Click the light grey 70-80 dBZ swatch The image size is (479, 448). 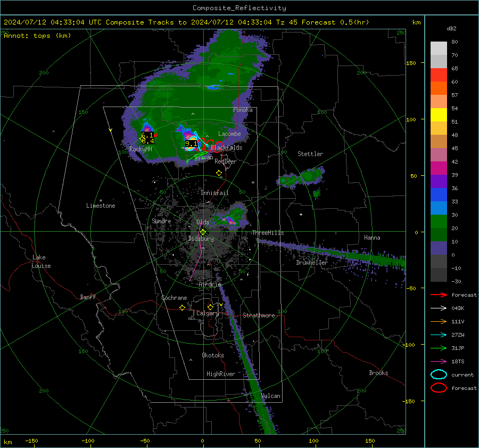[439, 48]
